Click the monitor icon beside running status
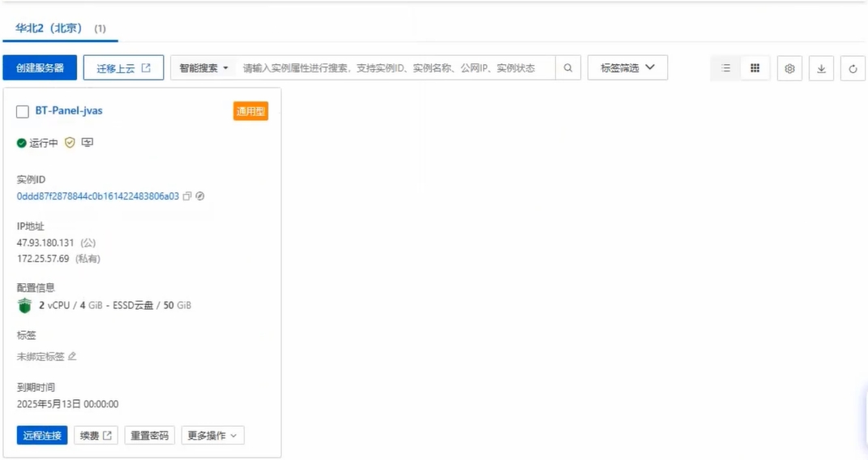Image resolution: width=868 pixels, height=460 pixels. pos(88,143)
